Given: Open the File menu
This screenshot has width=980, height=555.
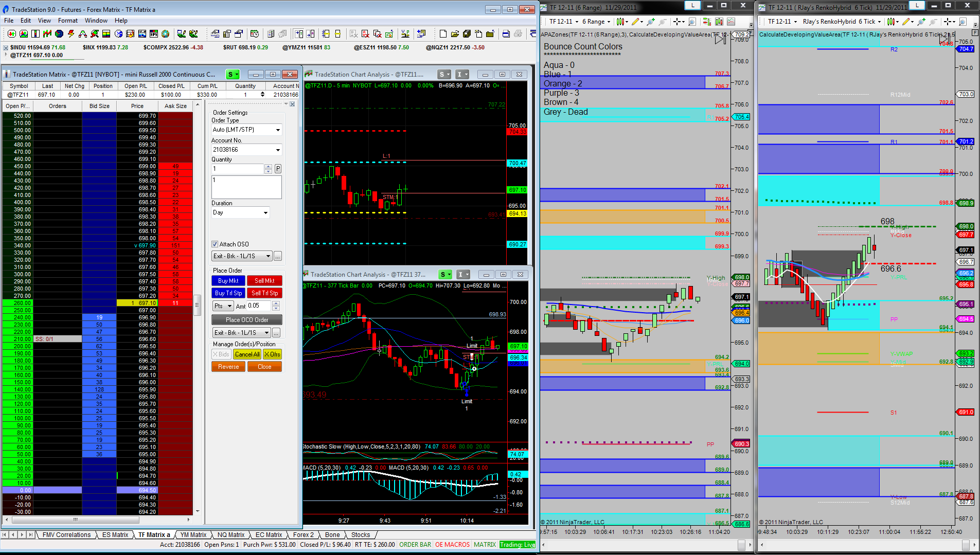Looking at the screenshot, I should (9, 21).
